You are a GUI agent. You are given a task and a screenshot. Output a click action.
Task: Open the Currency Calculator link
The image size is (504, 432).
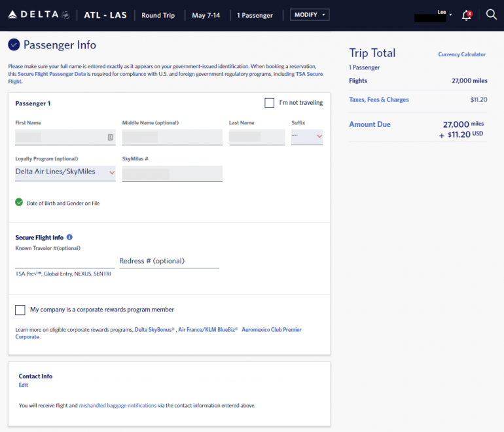[x=461, y=55]
